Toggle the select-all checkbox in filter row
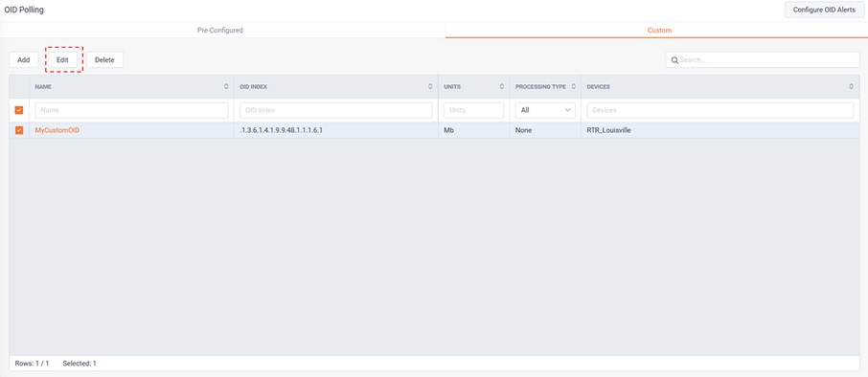Image resolution: width=868 pixels, height=377 pixels. pyautogui.click(x=19, y=110)
